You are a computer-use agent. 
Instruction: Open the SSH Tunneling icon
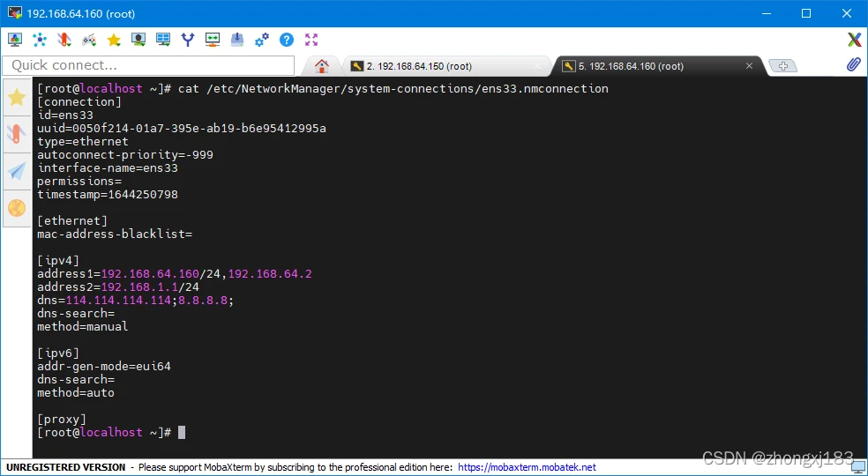(213, 40)
